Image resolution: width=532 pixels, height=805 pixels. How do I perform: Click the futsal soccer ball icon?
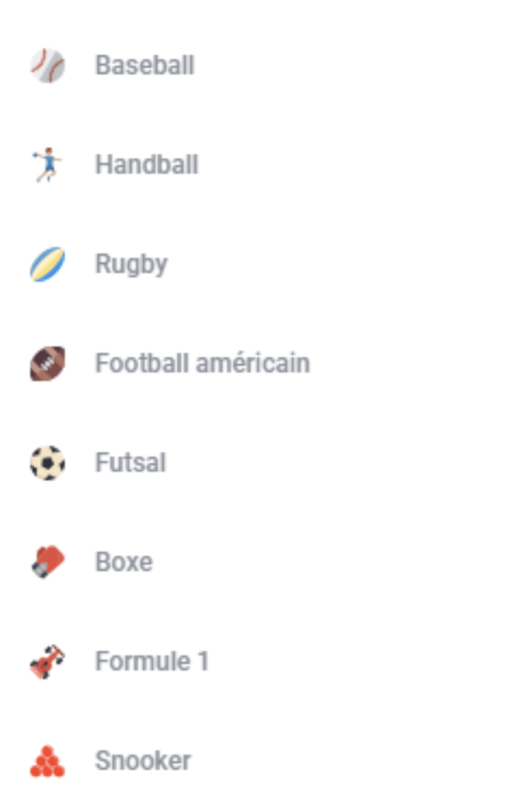(x=47, y=463)
